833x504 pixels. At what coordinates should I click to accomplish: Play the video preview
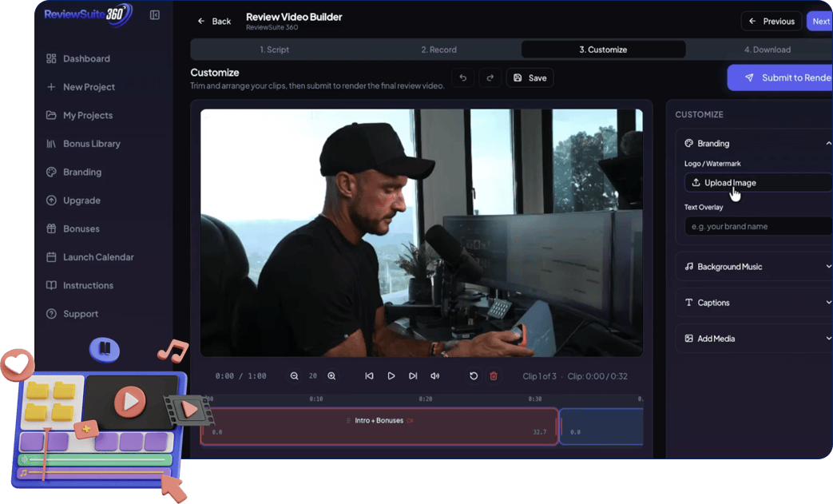pyautogui.click(x=391, y=376)
